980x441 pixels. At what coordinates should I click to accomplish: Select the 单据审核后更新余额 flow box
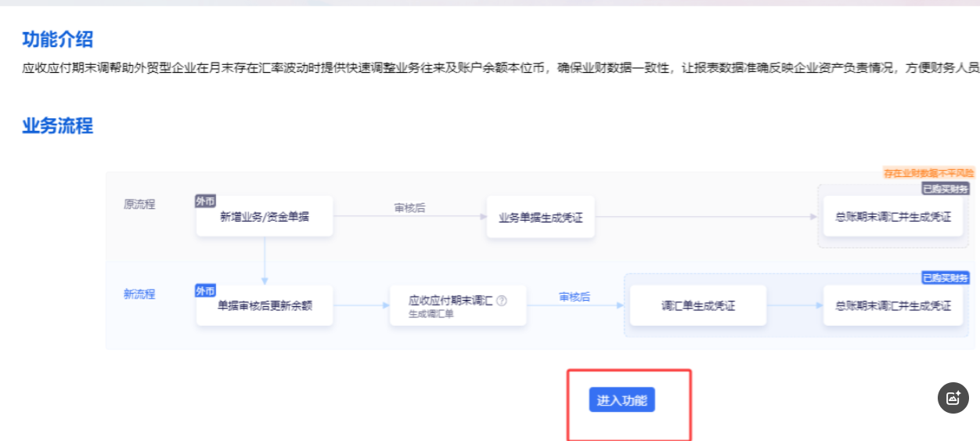point(265,305)
